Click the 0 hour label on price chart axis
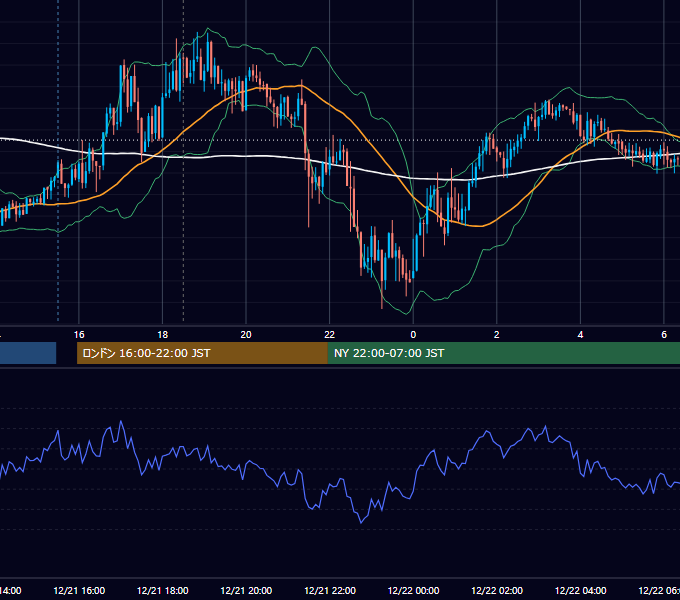Image resolution: width=680 pixels, height=600 pixels. pyautogui.click(x=413, y=335)
